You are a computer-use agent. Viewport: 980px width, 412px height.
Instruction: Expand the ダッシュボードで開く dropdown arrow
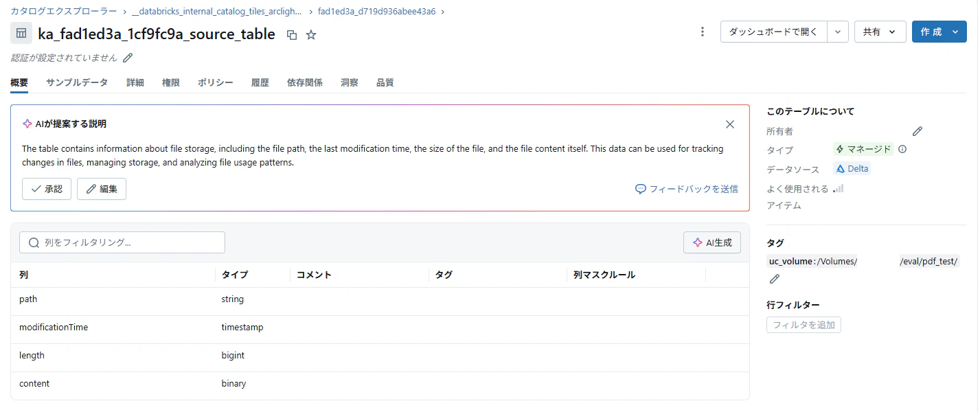tap(838, 32)
